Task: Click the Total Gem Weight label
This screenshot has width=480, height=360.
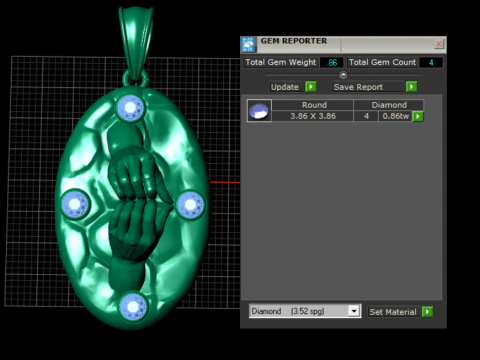Action: [x=280, y=62]
